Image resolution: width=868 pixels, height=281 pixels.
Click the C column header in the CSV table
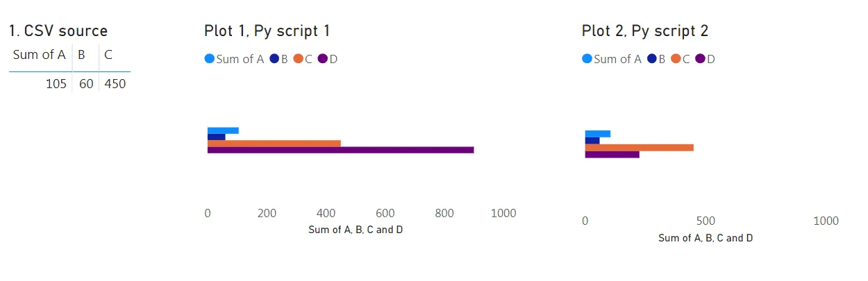coord(108,55)
